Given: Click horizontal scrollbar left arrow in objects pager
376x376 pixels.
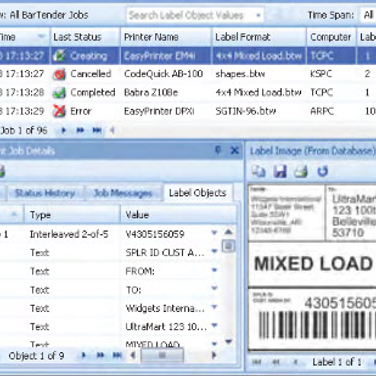Looking at the screenshot, I should click(133, 356).
